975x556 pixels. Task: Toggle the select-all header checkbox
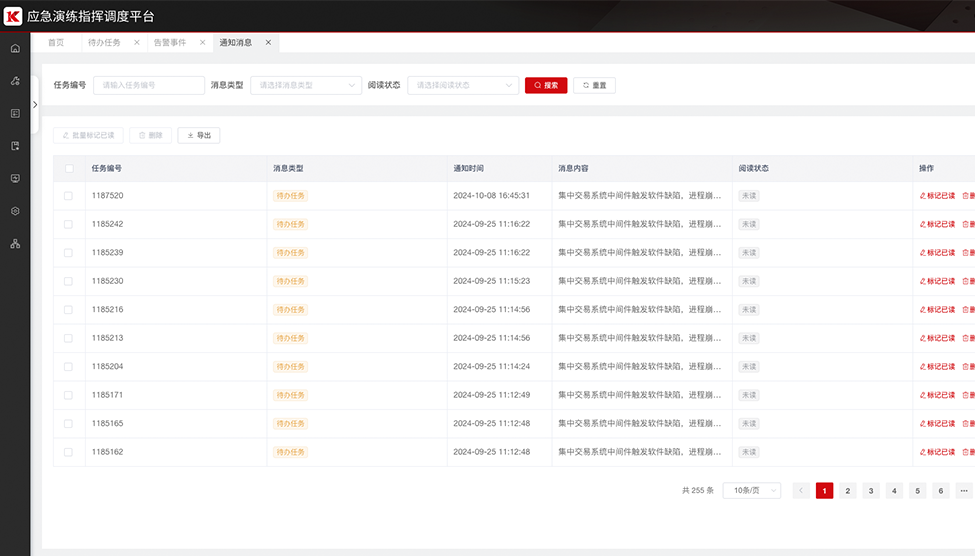tap(69, 169)
